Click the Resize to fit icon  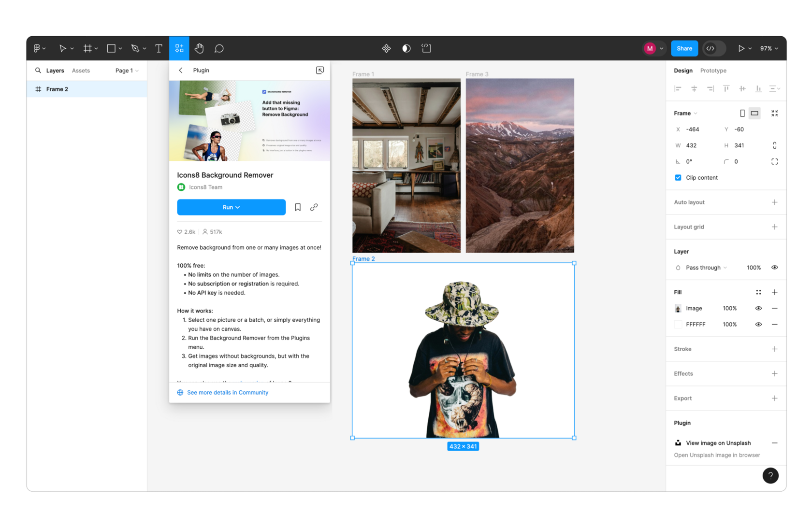coord(775,114)
